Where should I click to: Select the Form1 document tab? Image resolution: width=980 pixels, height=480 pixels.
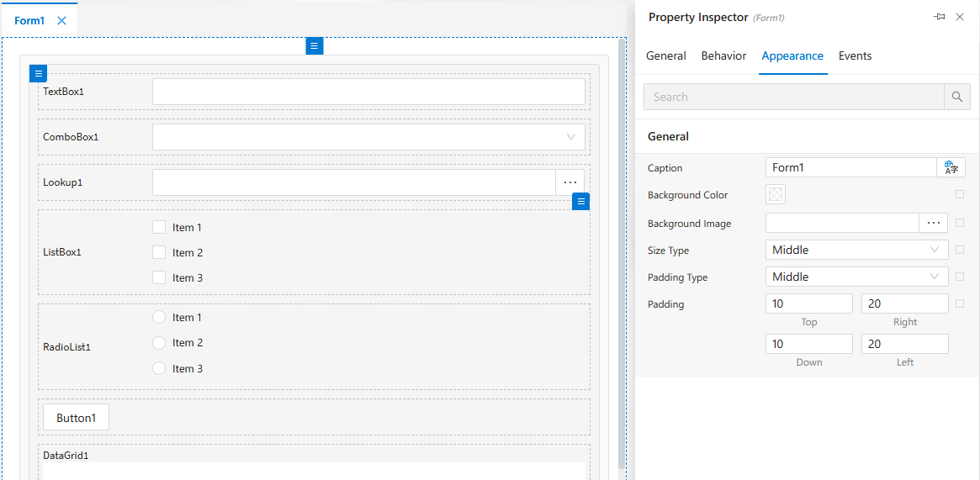(x=29, y=21)
